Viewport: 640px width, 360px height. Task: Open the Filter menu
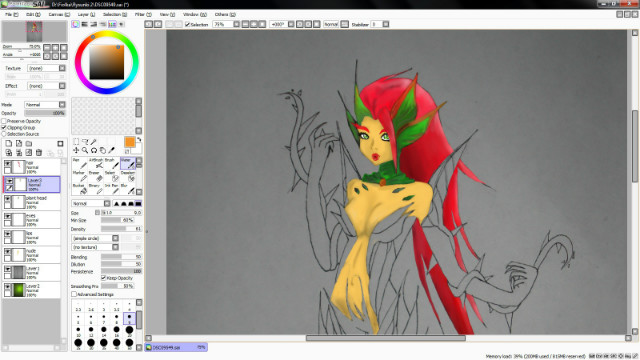point(143,15)
